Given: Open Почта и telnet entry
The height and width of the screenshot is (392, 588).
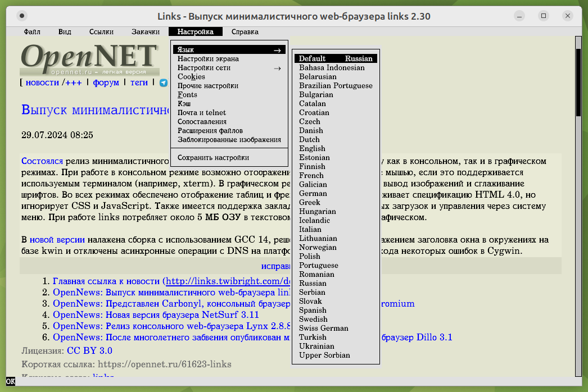Looking at the screenshot, I should point(229,113).
